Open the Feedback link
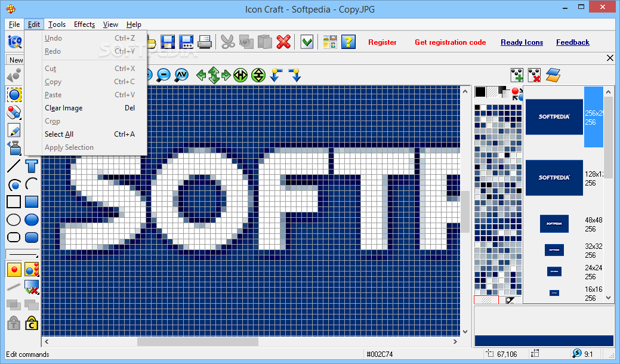This screenshot has height=364, width=620. click(572, 42)
